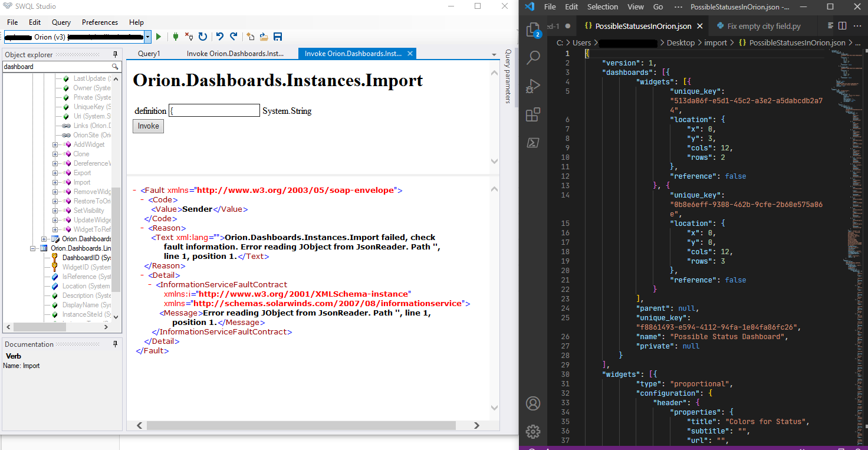Switch to the Query1 tab
The width and height of the screenshot is (868, 450).
(149, 54)
